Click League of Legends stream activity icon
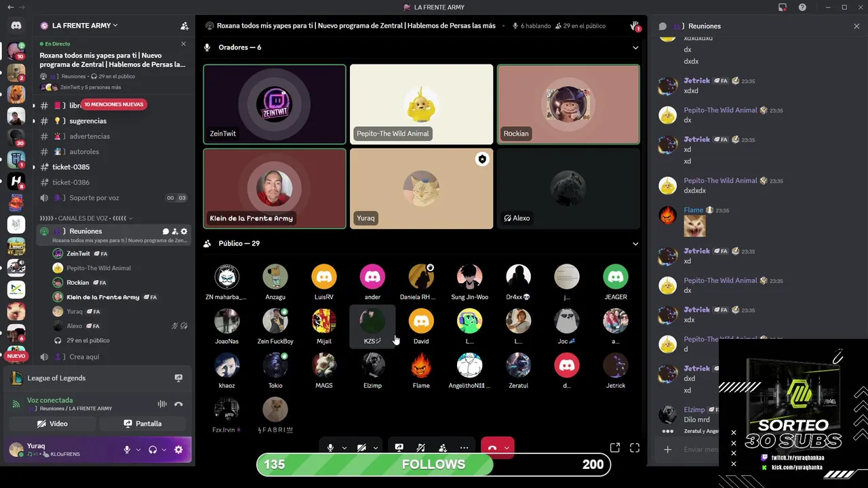Viewport: 868px width, 488px height. click(x=178, y=378)
